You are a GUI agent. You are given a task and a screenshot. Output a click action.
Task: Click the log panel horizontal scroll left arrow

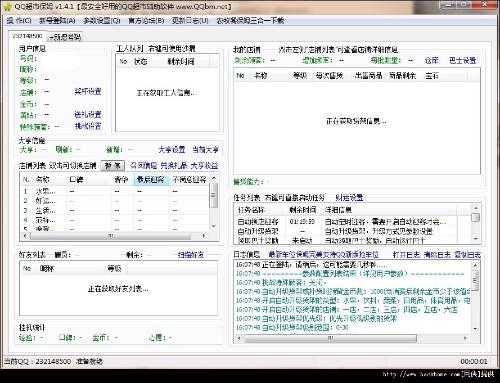pos(239,338)
